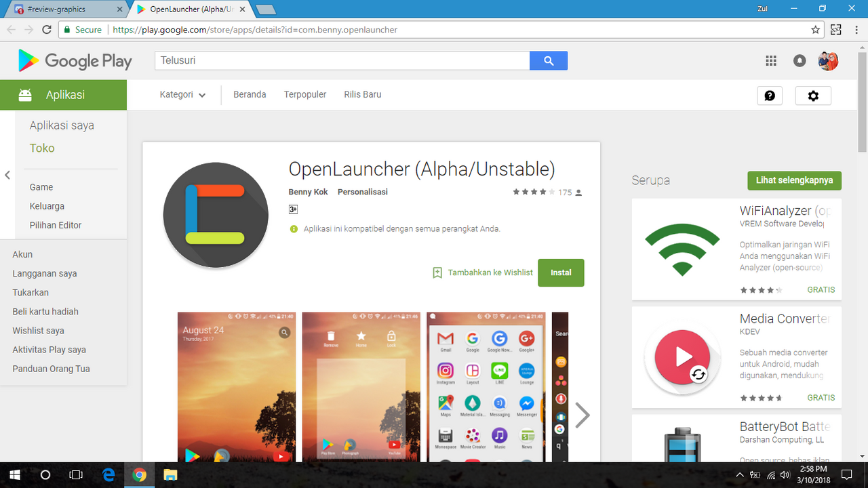The width and height of the screenshot is (868, 488).
Task: Open the Google apps grid icon
Action: click(x=771, y=60)
